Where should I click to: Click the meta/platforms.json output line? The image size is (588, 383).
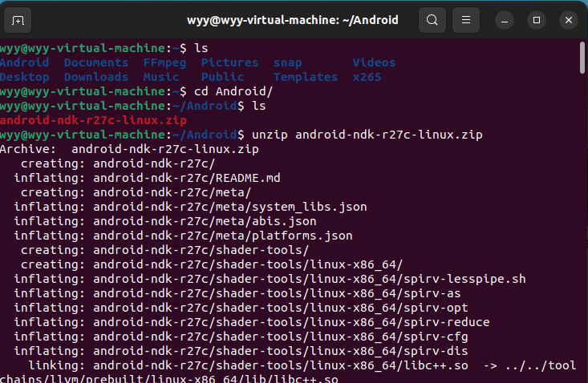coord(183,236)
